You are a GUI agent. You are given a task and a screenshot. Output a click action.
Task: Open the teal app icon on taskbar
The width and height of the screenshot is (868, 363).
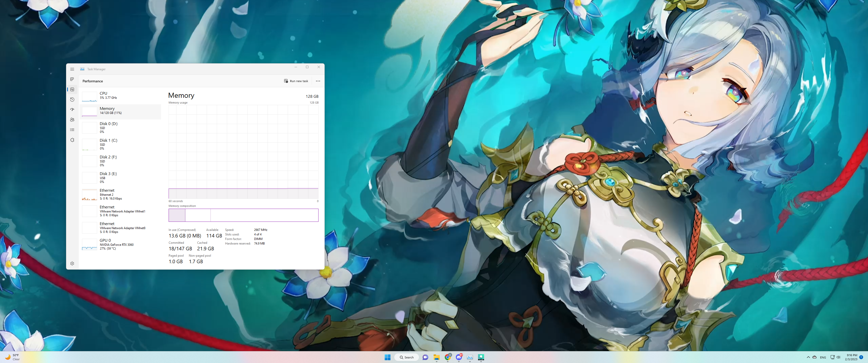point(481,357)
